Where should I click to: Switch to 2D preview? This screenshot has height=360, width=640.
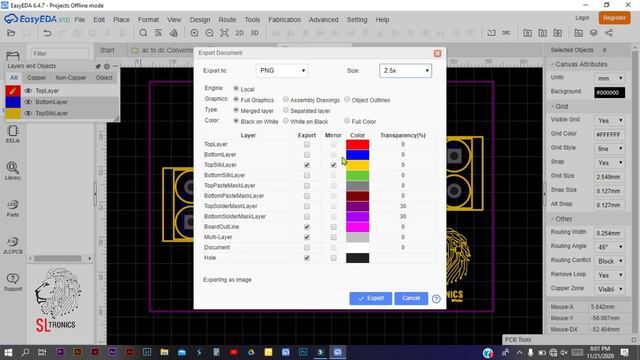click(240, 33)
